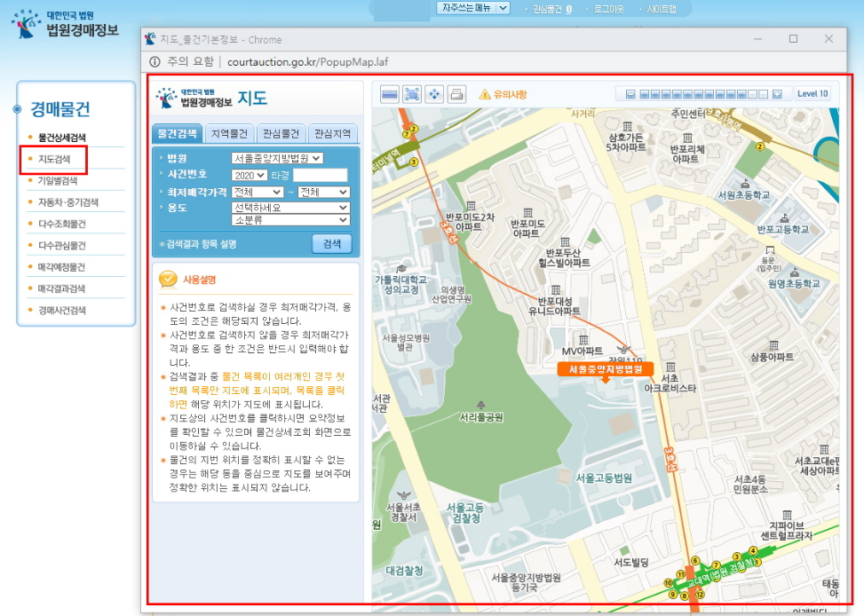Open the 소분류 dropdown
Viewport: 864px width, 616px height.
290,220
